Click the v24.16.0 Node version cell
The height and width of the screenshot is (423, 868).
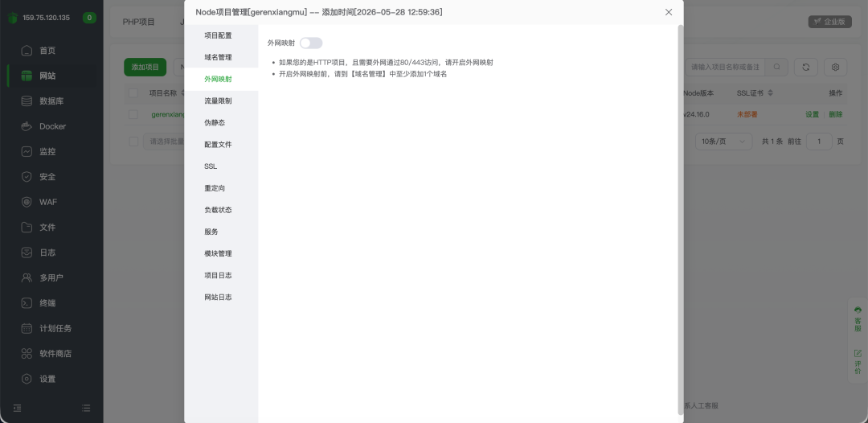tap(696, 115)
